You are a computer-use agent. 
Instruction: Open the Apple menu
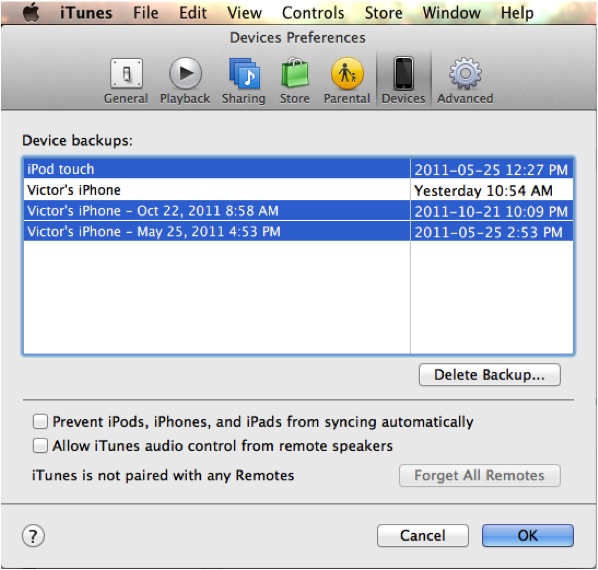click(x=31, y=13)
